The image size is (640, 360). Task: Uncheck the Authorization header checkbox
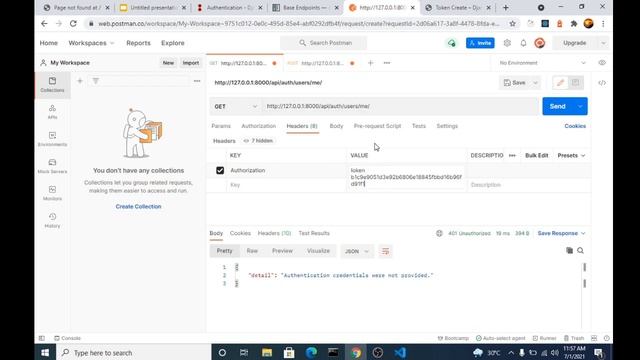220,170
